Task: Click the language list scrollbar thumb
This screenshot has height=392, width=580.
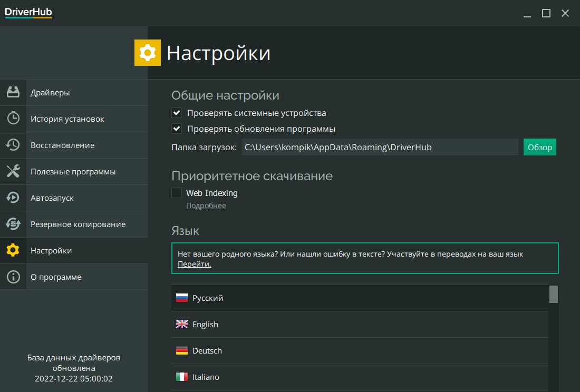Action: (553, 294)
